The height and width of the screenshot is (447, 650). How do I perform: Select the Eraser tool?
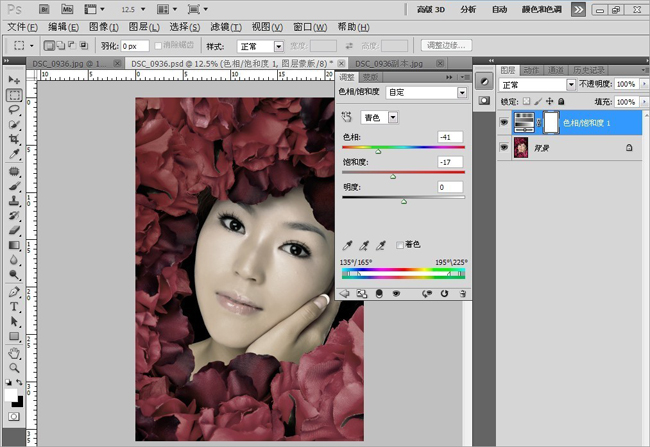[x=14, y=230]
